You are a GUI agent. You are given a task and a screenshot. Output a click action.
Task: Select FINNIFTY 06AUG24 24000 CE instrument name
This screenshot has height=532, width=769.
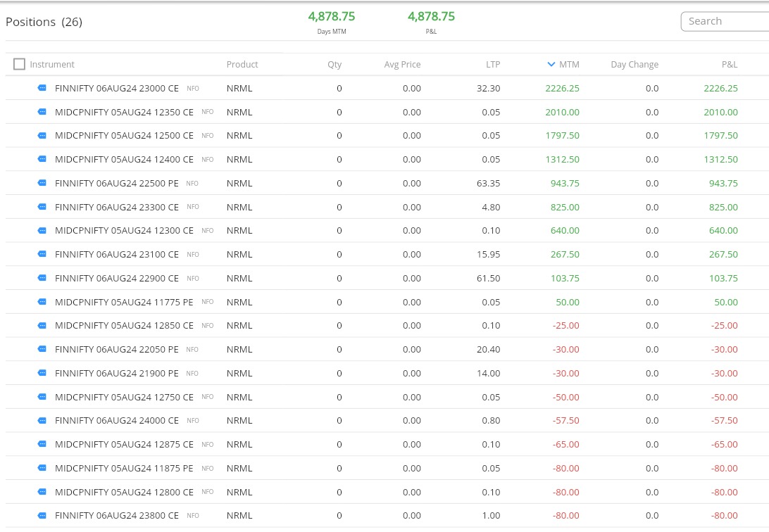click(117, 421)
